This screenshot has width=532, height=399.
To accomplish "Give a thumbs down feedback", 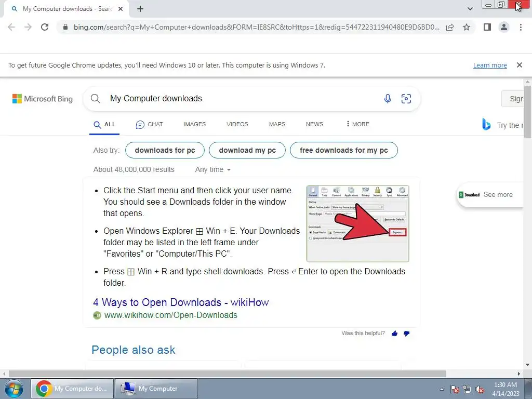I will (406, 334).
